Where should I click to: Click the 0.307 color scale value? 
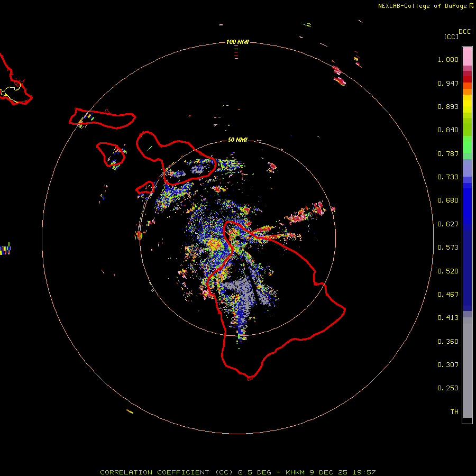click(x=448, y=365)
